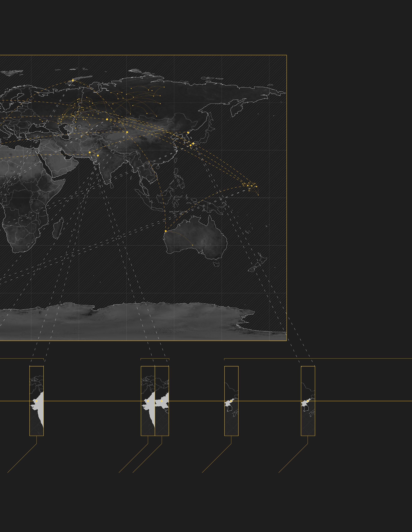
Task: Click the yellow marker in northwestern India
Action: [98, 155]
